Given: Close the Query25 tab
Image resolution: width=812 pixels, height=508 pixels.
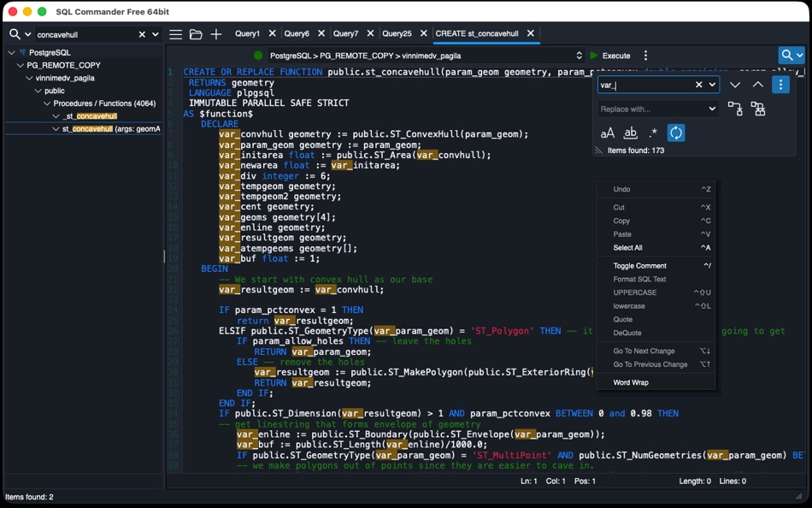Looking at the screenshot, I should 424,33.
